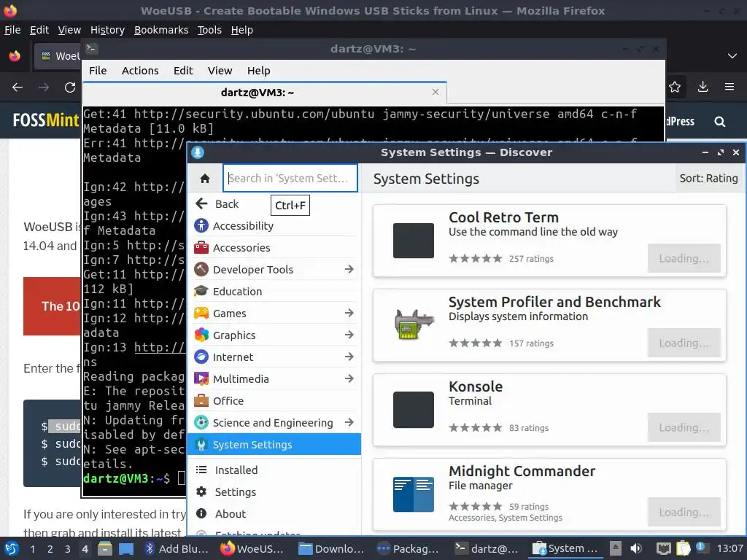Click Loading button for Konsole
This screenshot has width=747, height=560.
(684, 427)
